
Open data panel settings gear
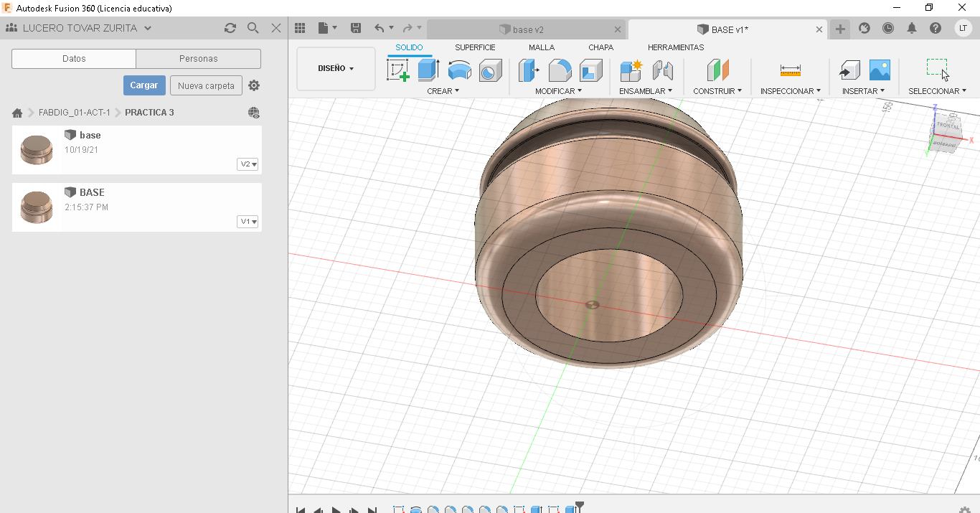(x=254, y=85)
